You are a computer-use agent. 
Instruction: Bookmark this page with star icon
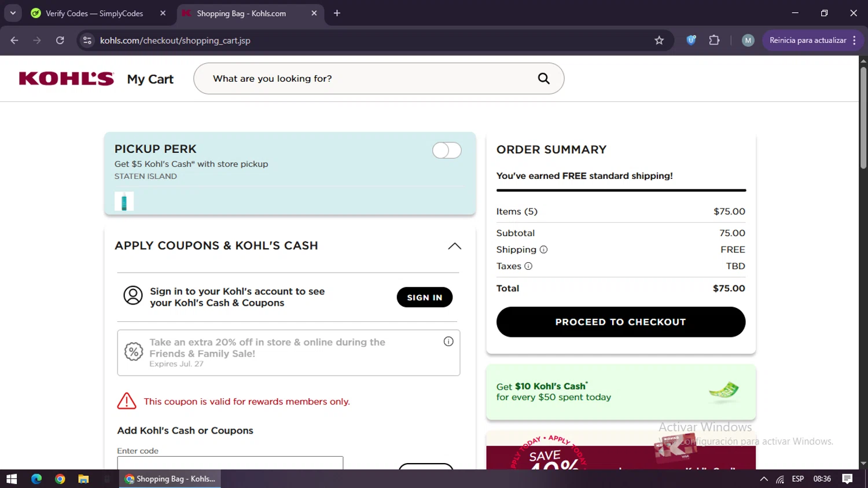(x=659, y=41)
